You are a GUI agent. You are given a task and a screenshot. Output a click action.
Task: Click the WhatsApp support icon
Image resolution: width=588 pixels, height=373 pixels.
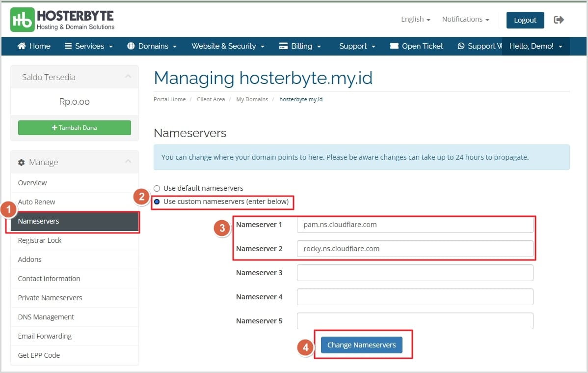click(461, 46)
